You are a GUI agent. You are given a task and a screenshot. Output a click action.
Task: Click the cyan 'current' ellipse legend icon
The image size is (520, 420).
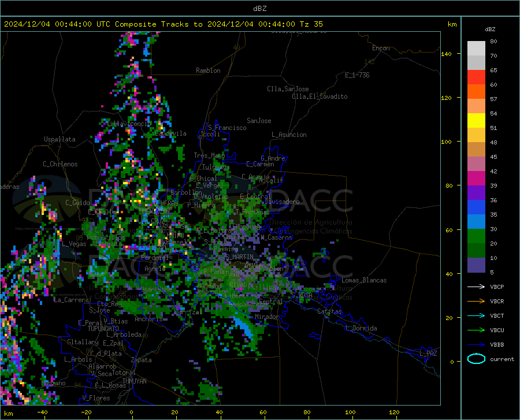476,359
